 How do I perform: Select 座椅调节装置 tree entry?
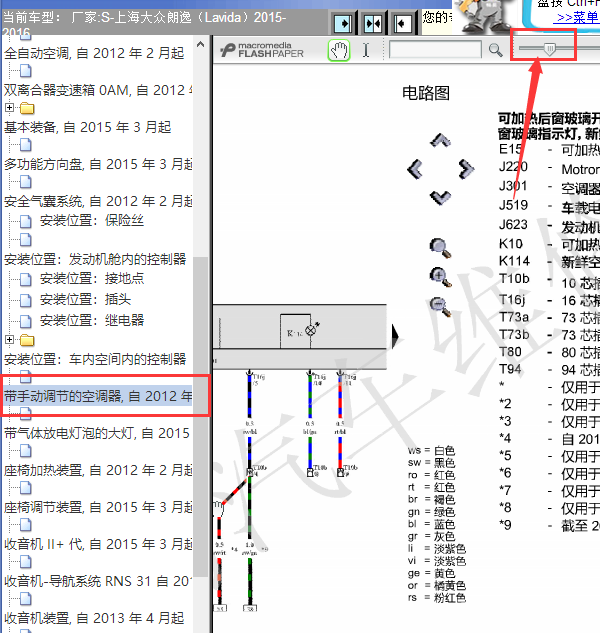pyautogui.click(x=98, y=507)
